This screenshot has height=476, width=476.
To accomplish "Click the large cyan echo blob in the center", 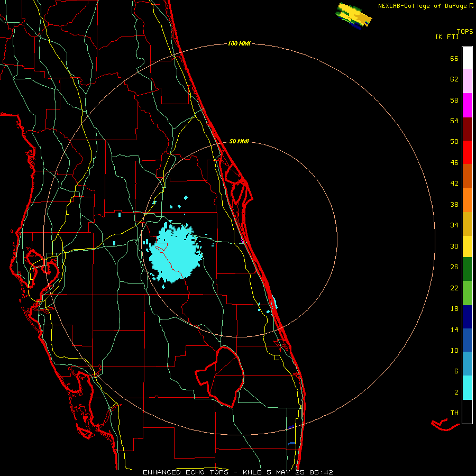I will point(176,253).
